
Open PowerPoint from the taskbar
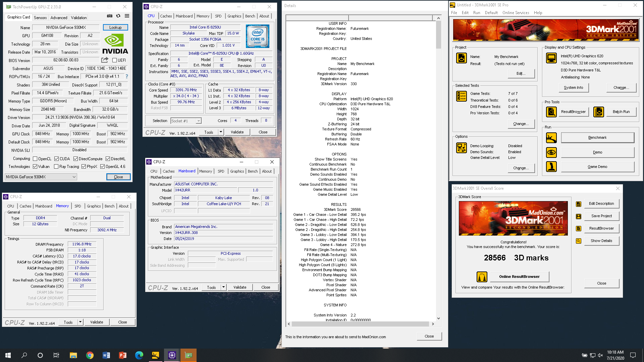click(x=122, y=355)
